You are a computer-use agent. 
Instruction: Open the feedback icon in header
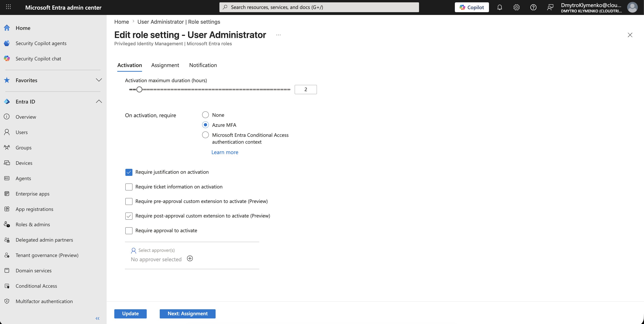pos(550,7)
